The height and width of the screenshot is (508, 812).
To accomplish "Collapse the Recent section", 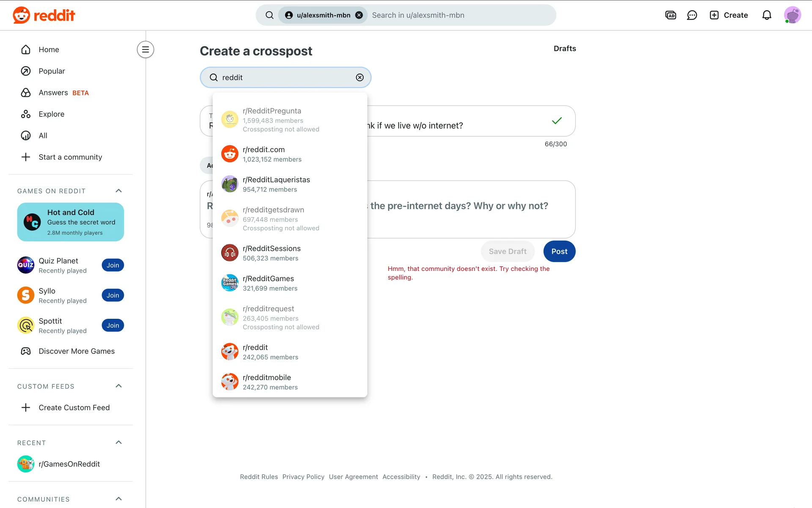I will [x=119, y=442].
